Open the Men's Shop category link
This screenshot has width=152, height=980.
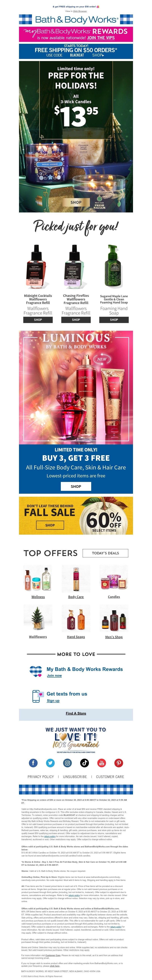[114, 637]
